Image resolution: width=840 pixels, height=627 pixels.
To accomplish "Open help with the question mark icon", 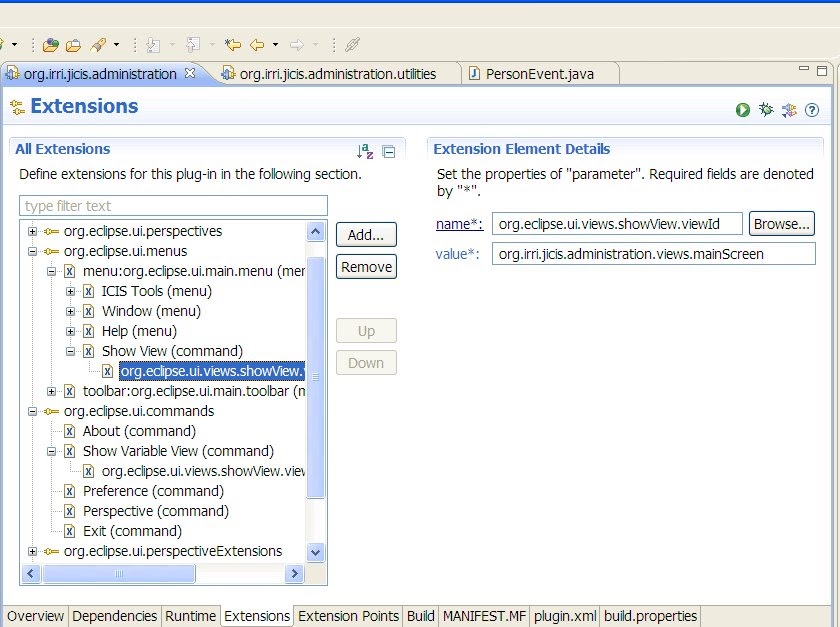I will (x=812, y=110).
